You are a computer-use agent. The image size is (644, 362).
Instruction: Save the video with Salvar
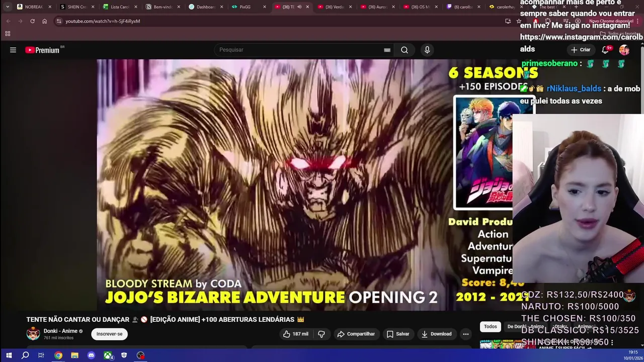click(398, 334)
